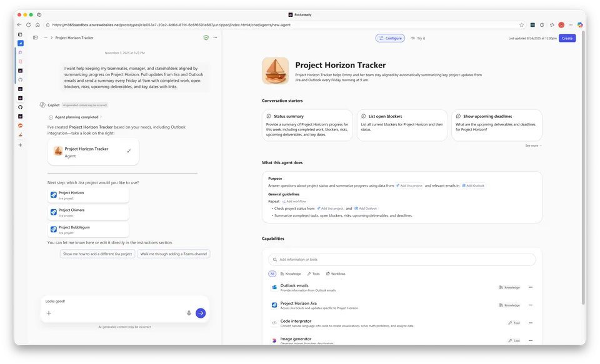
Task: Select the Code interpreter capability row
Action: click(x=402, y=323)
